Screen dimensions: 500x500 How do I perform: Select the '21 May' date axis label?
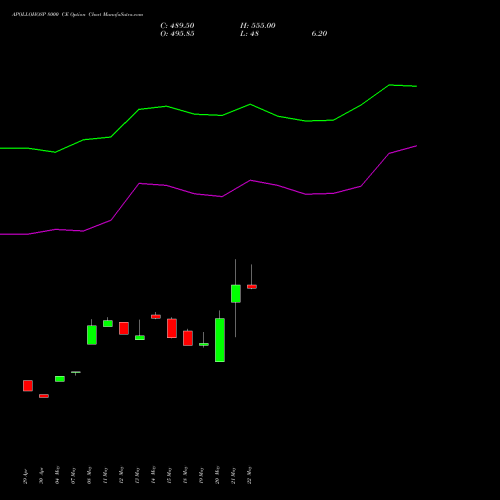point(234,475)
